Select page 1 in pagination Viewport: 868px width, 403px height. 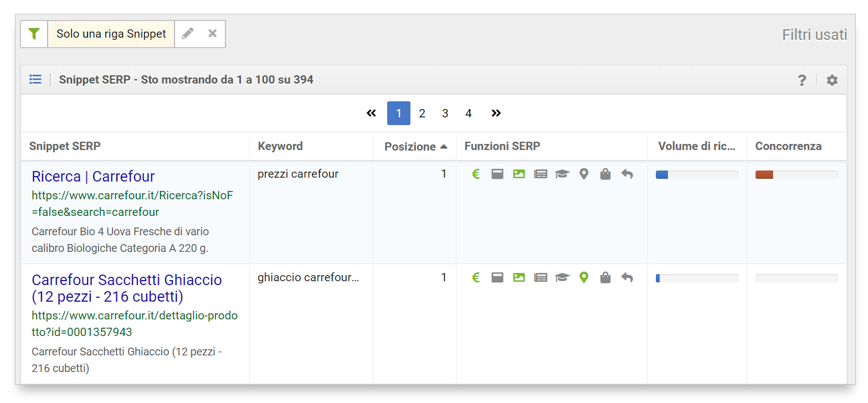(399, 113)
